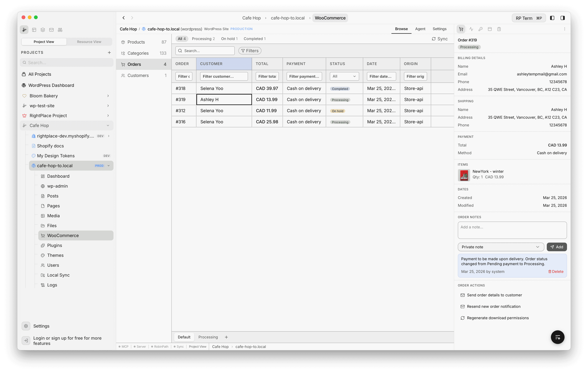588x373 pixels.
Task: Click the Add button to submit note
Action: point(557,247)
